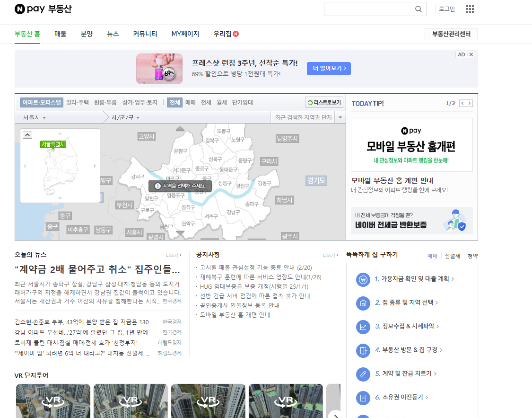The height and width of the screenshot is (418, 532).
Task: Open the 뉴스 menu tab
Action: click(113, 34)
